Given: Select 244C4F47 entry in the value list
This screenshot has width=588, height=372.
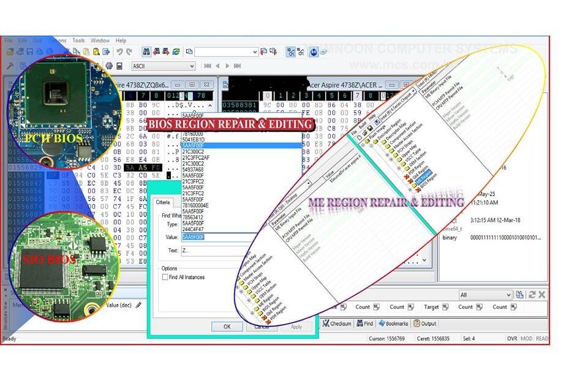Looking at the screenshot, I should [x=193, y=229].
